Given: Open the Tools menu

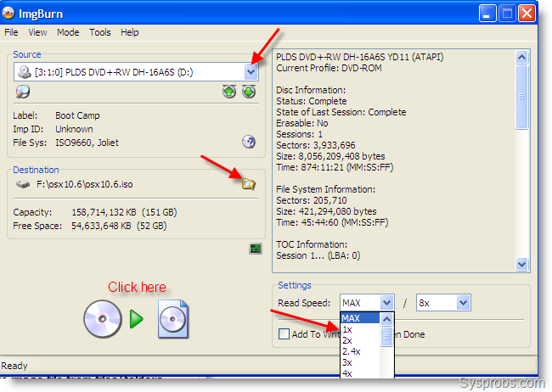Looking at the screenshot, I should coord(100,32).
